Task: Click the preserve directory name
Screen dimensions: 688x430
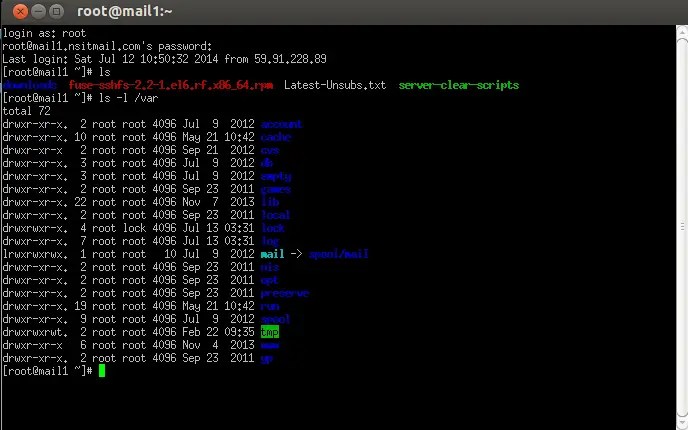Action: (284, 293)
